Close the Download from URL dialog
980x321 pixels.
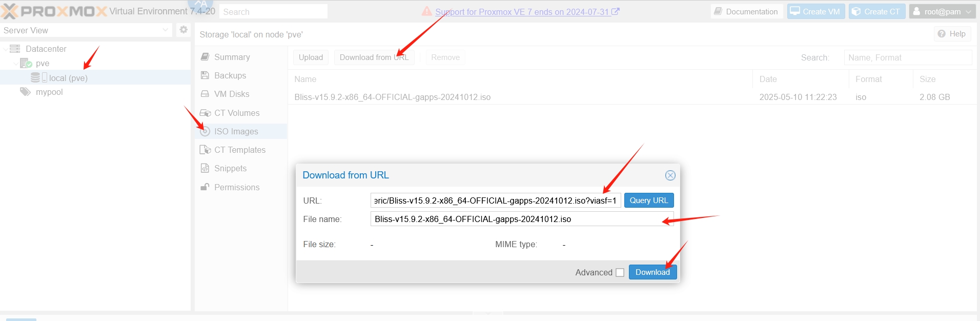[670, 175]
